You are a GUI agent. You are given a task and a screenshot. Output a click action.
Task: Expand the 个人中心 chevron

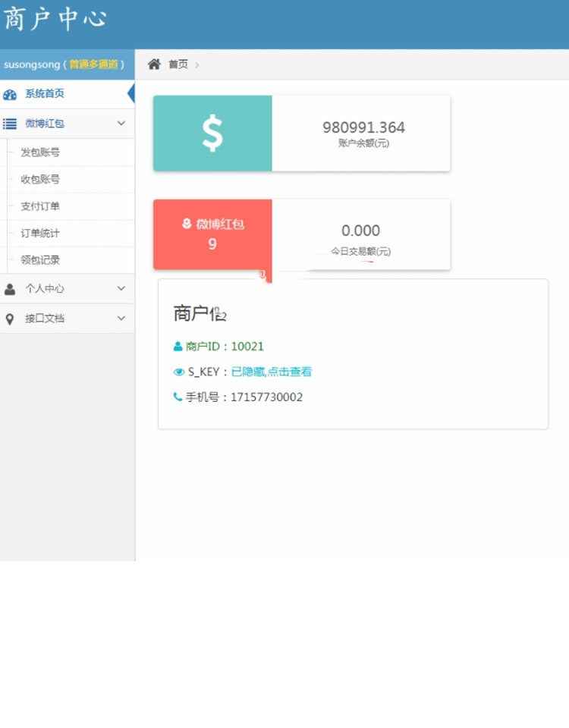(x=121, y=289)
